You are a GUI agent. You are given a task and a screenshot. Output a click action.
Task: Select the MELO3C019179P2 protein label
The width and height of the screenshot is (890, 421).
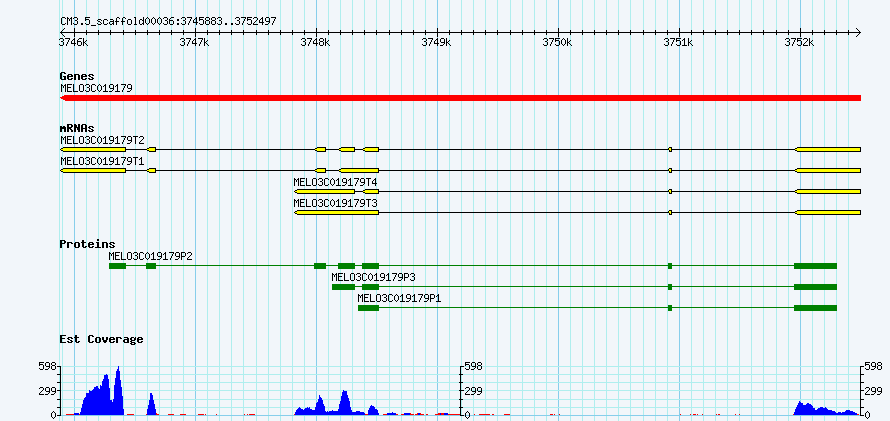pos(150,256)
